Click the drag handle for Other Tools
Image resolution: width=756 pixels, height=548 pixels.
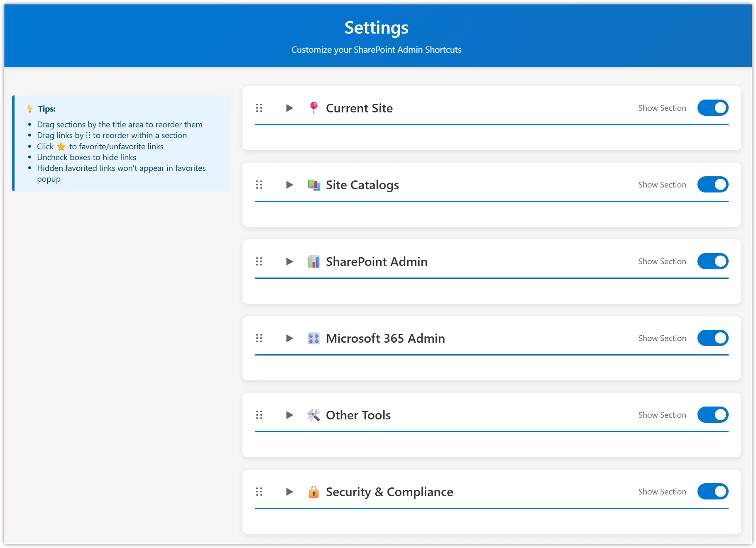click(259, 415)
